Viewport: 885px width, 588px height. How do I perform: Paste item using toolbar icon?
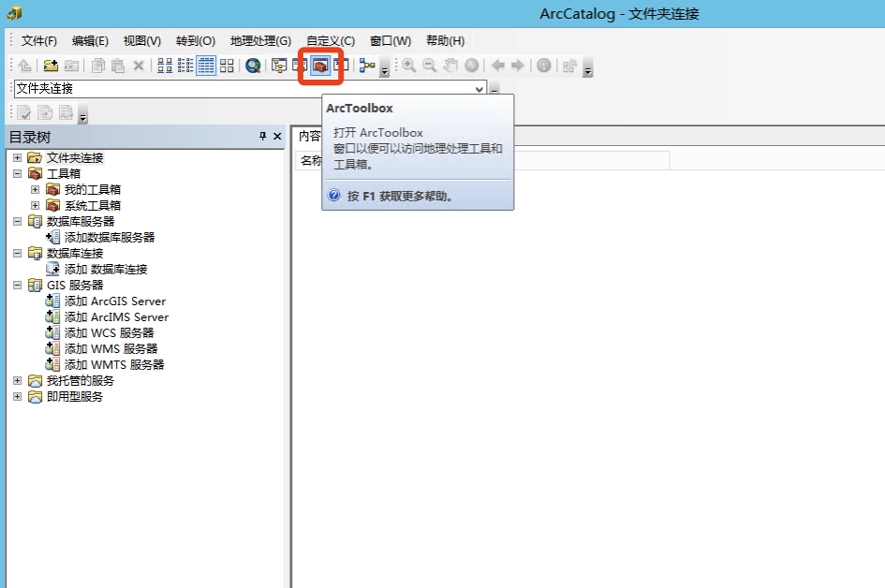[x=118, y=66]
